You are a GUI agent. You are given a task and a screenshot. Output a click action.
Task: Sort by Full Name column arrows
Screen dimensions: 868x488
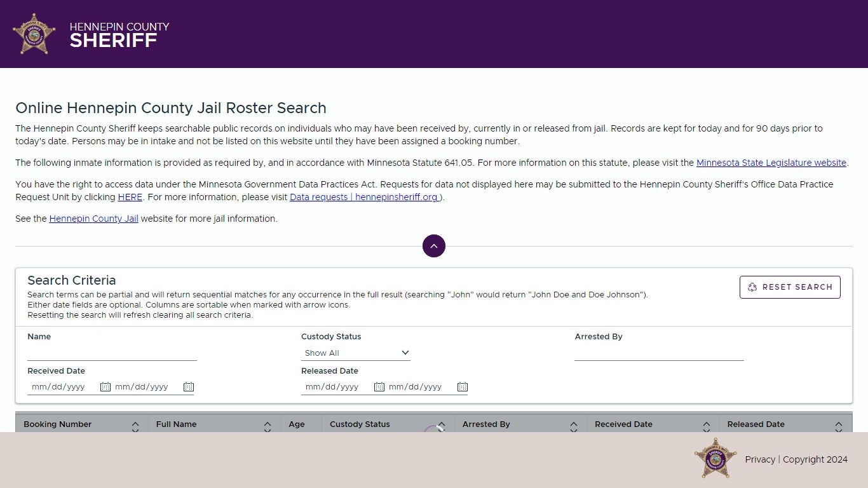click(268, 426)
